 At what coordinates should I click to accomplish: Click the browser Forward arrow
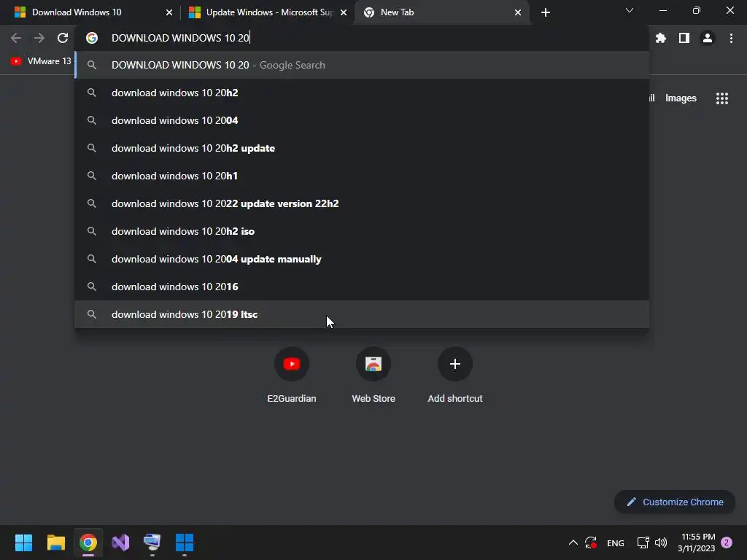pos(39,38)
